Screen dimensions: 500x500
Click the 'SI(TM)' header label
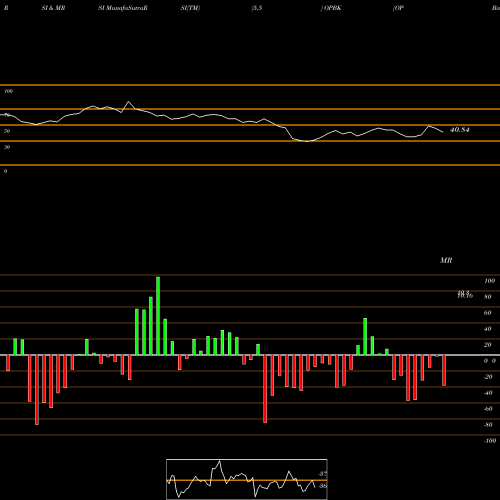coord(190,8)
